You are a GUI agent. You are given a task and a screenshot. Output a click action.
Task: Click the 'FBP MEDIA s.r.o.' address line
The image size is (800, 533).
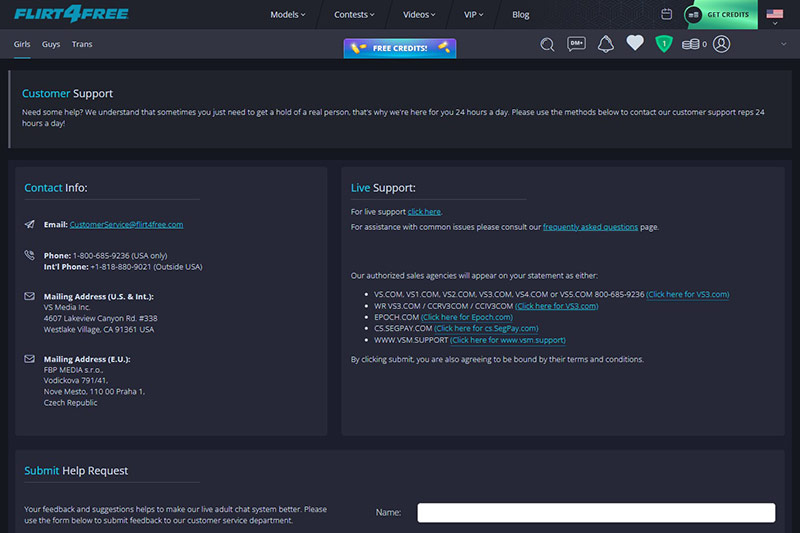73,370
